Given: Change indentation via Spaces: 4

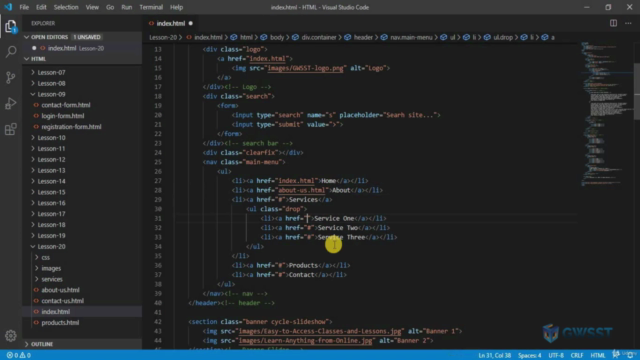Looking at the screenshot, I should [529, 356].
